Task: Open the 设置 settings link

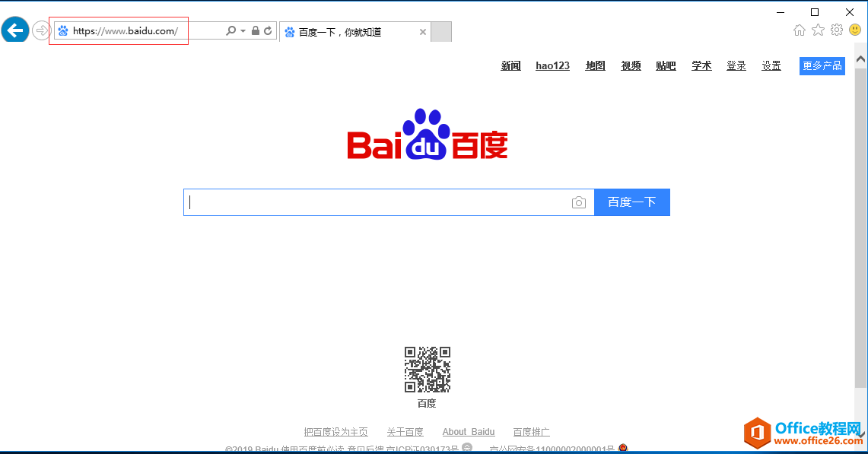Action: [771, 66]
